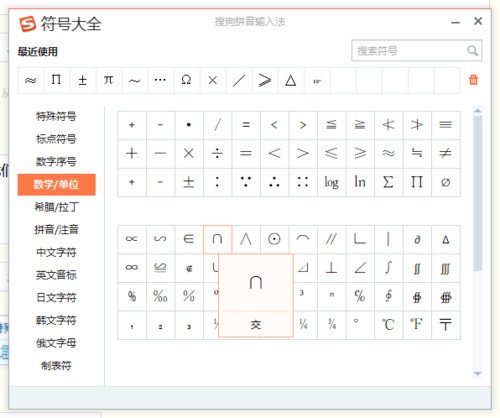Choose the infinity ∞ symbol

click(132, 268)
